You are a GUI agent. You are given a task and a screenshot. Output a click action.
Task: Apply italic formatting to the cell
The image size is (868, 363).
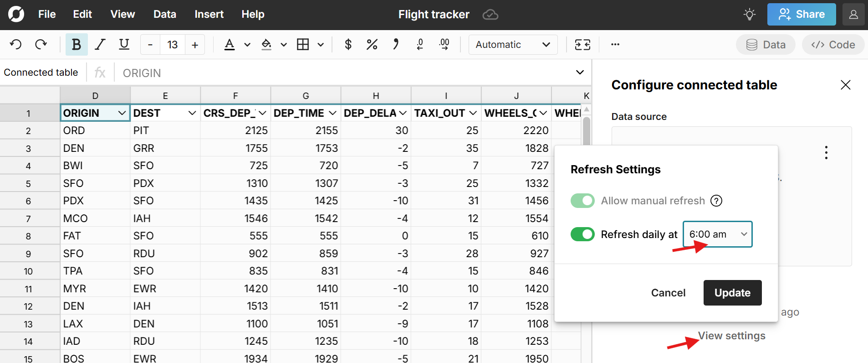100,45
